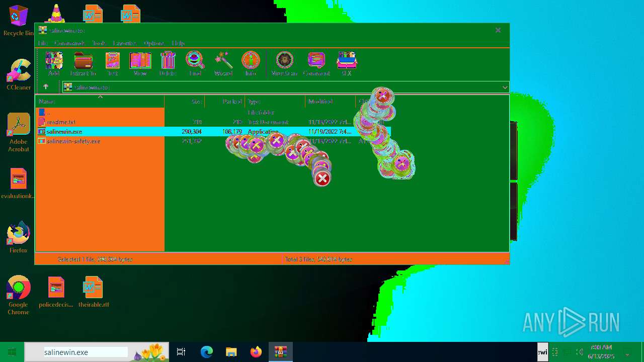Open the policedecis... desktop file
This screenshot has height=362, width=644.
[x=56, y=292]
